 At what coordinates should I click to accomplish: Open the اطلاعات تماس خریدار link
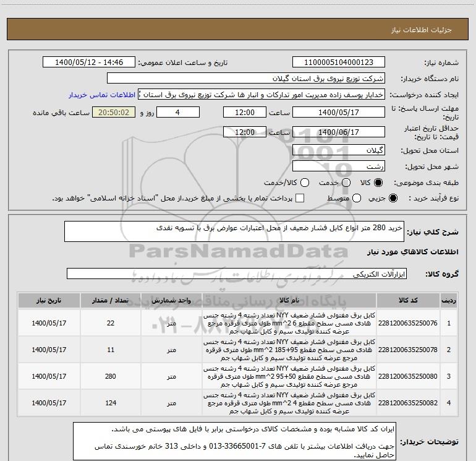coord(102,95)
